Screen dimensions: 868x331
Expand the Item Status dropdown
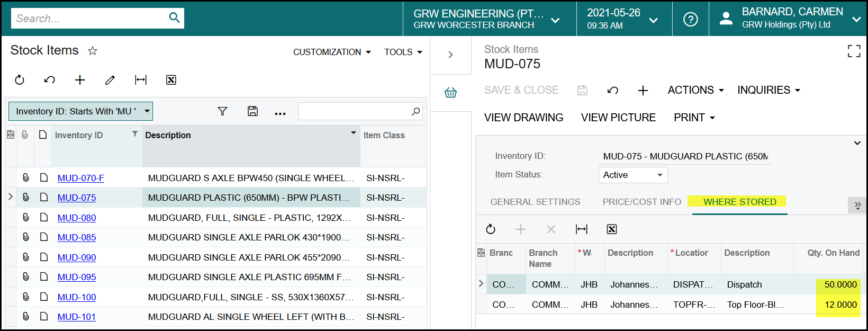pyautogui.click(x=659, y=175)
